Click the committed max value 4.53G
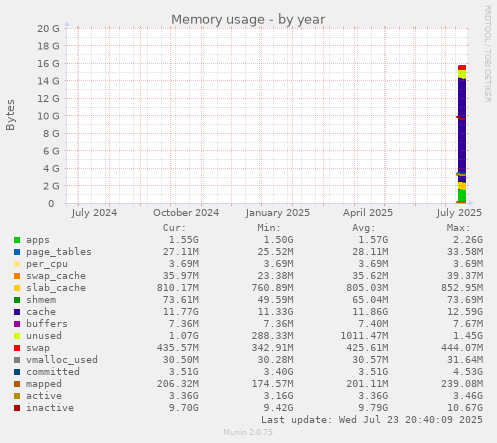This screenshot has width=497, height=443. coord(467,372)
